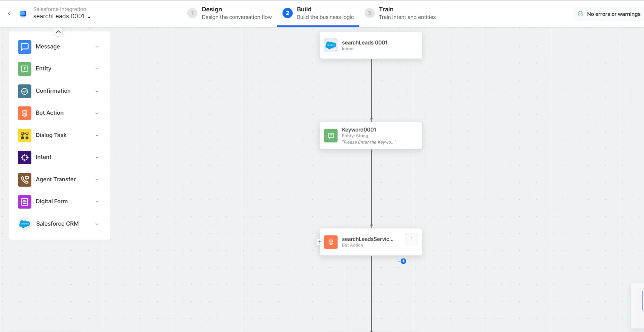Click the green entity icon on Keyword0001 node
Screen dimensions: 644x332
(x=331, y=136)
